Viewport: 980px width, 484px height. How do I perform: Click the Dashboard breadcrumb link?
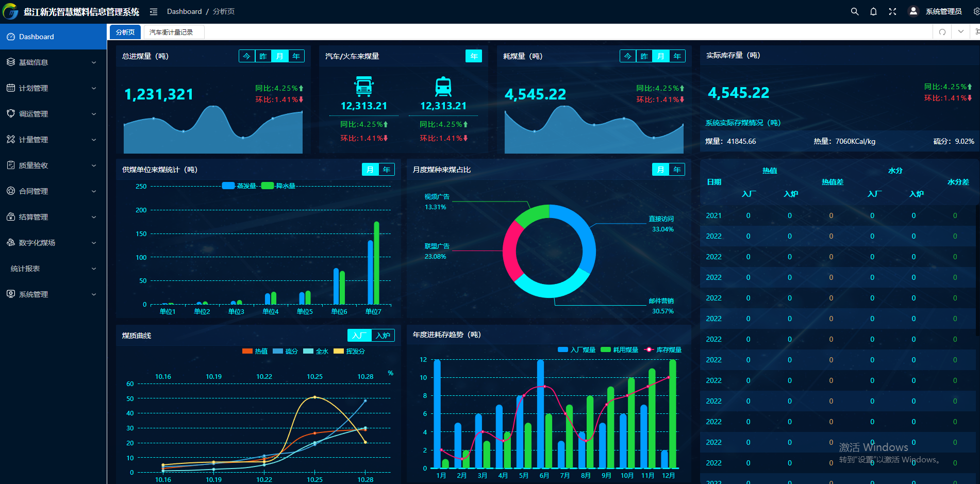(x=184, y=11)
